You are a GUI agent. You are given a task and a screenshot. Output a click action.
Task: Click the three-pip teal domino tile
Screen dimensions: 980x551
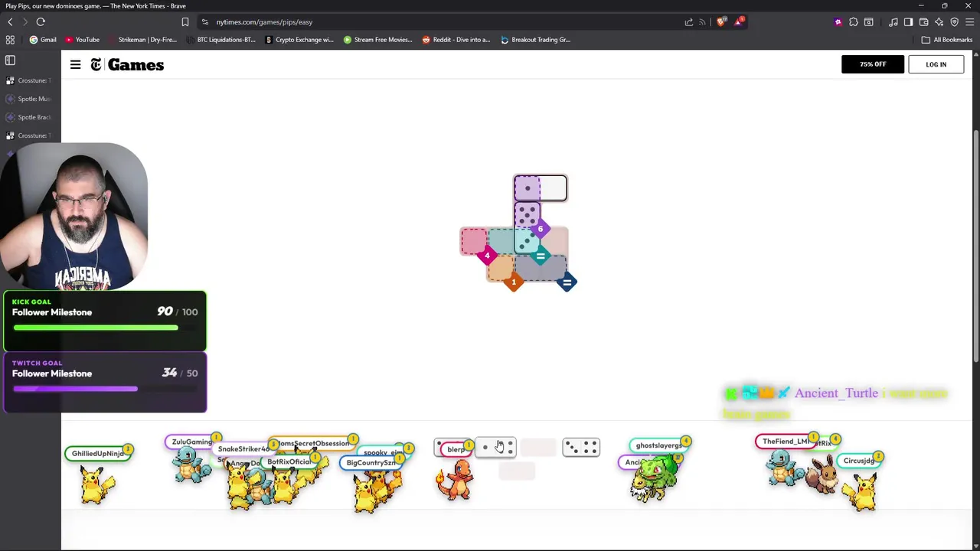pyautogui.click(x=527, y=242)
